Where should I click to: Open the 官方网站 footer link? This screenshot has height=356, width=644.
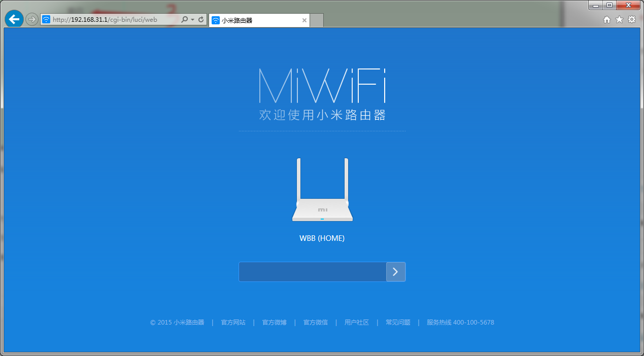233,323
